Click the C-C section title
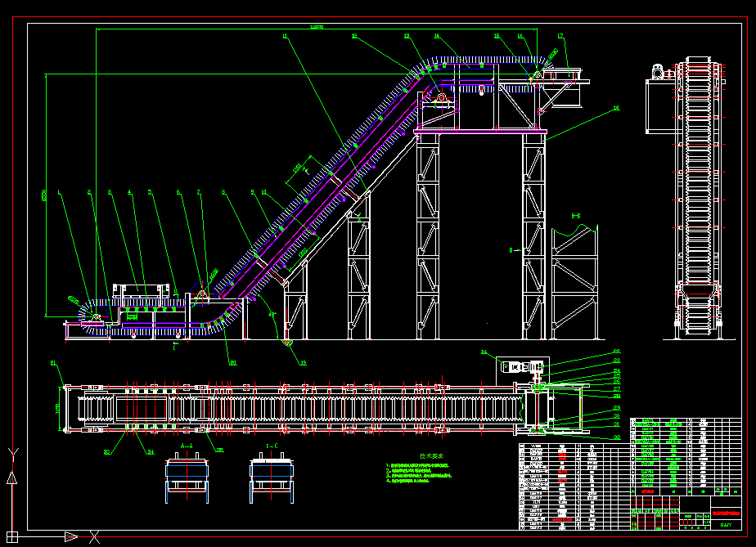This screenshot has width=756, height=547. click(x=272, y=446)
